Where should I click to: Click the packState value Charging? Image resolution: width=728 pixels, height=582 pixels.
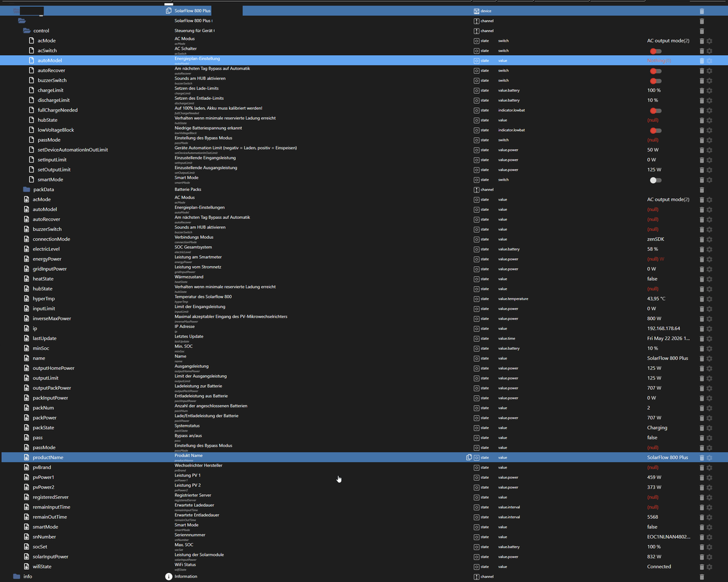pyautogui.click(x=657, y=428)
